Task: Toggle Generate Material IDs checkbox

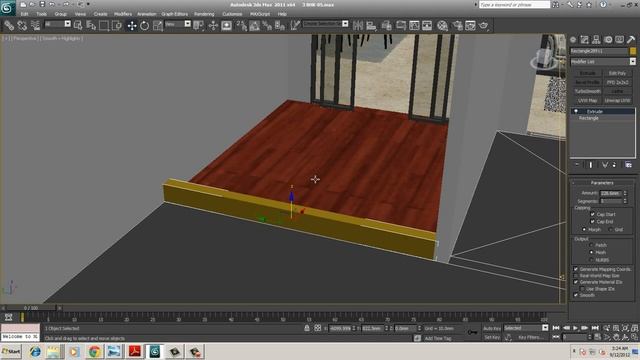Action: coord(576,282)
